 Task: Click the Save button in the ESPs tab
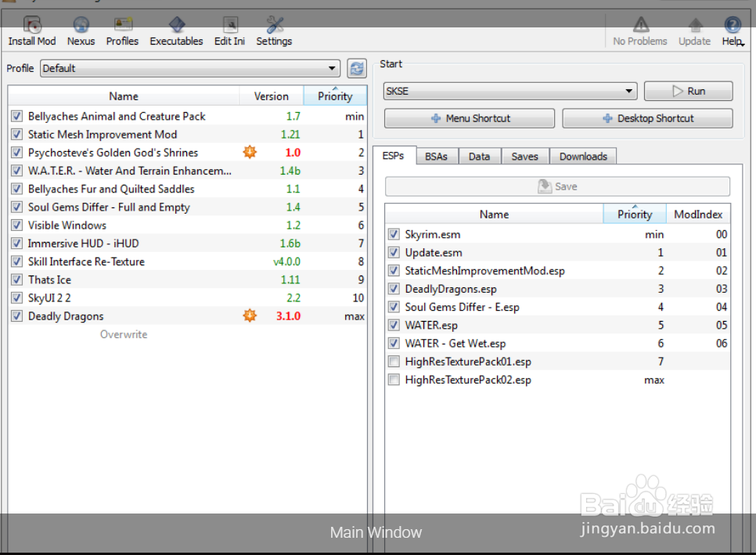(x=557, y=186)
